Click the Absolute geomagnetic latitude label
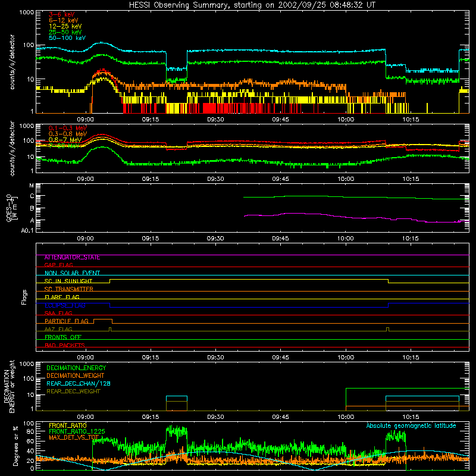 tap(411, 425)
